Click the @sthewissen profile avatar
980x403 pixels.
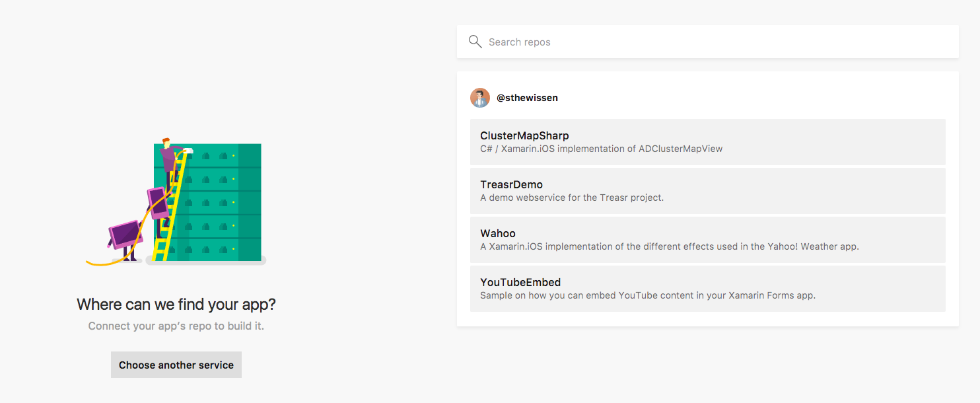point(480,97)
